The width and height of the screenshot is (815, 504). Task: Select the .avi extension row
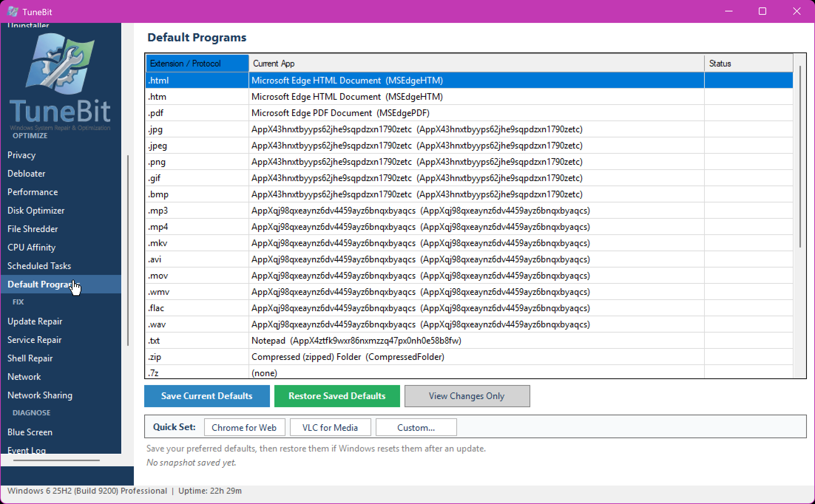pos(469,259)
